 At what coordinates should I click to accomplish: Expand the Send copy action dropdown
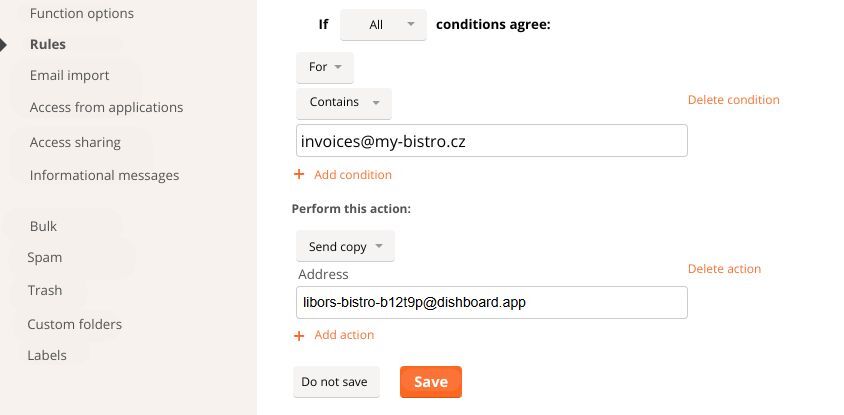pos(345,247)
